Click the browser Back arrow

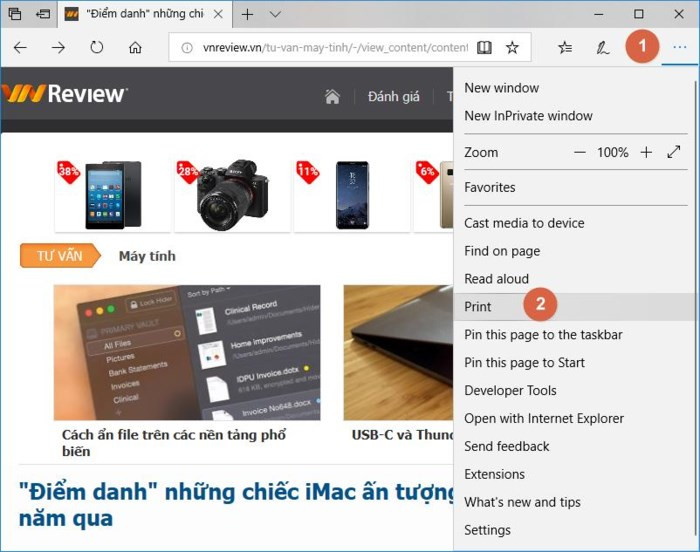pyautogui.click(x=20, y=47)
